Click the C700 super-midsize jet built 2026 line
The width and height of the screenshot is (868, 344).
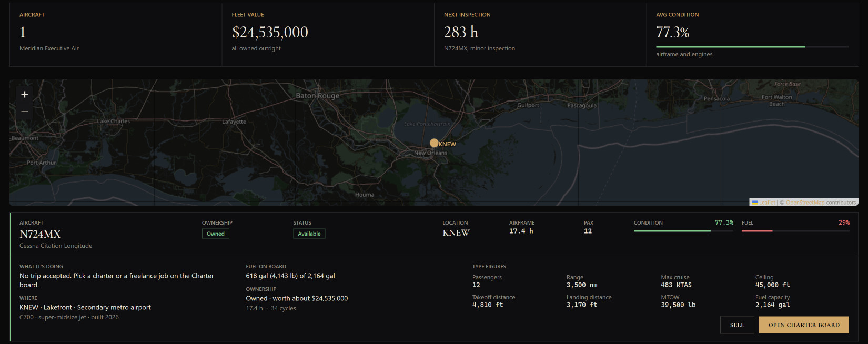(69, 317)
